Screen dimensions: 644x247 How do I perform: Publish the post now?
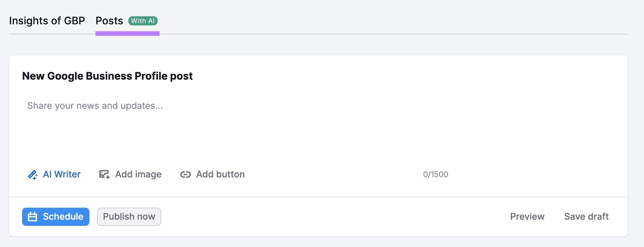(x=129, y=216)
